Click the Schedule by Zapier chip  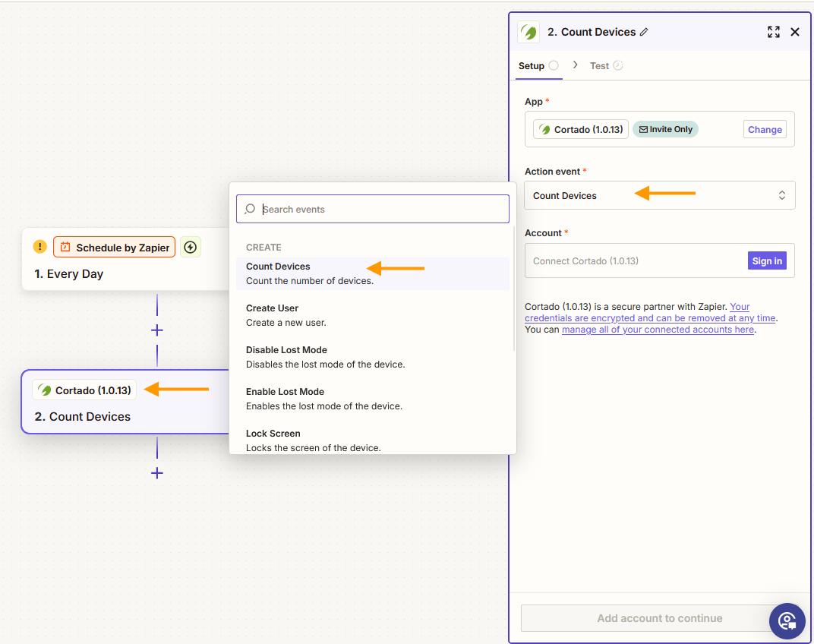[114, 248]
